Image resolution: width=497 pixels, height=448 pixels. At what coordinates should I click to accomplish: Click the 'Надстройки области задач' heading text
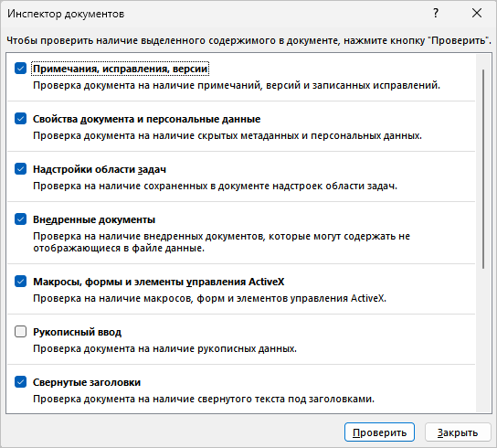(100, 169)
